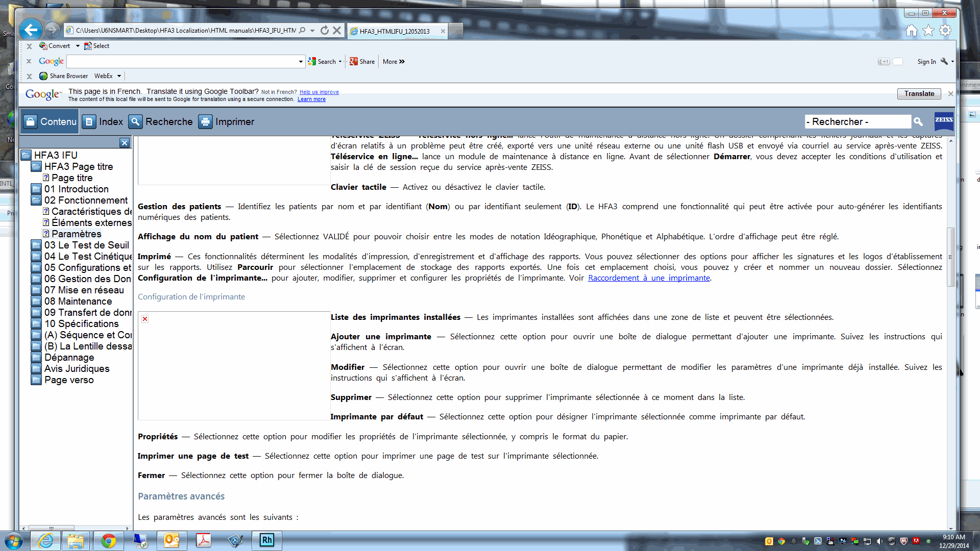The height and width of the screenshot is (551, 980).
Task: Open the Raccordement à une imprimante link
Action: tap(649, 278)
